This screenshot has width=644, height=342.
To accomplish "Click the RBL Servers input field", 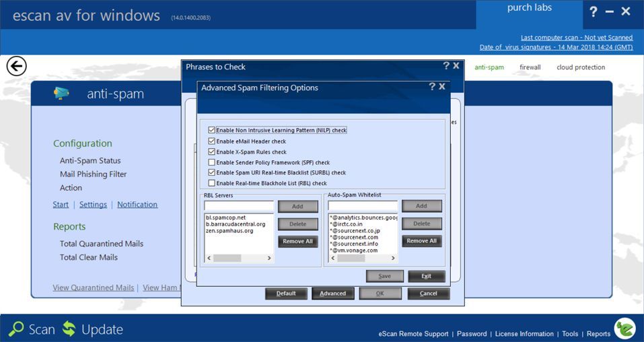I will [239, 205].
